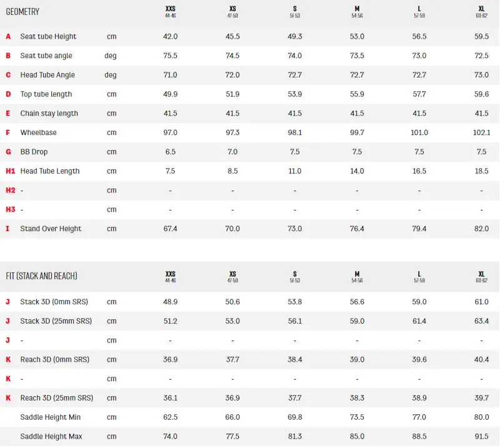Click the BB Drop row label

(34, 152)
